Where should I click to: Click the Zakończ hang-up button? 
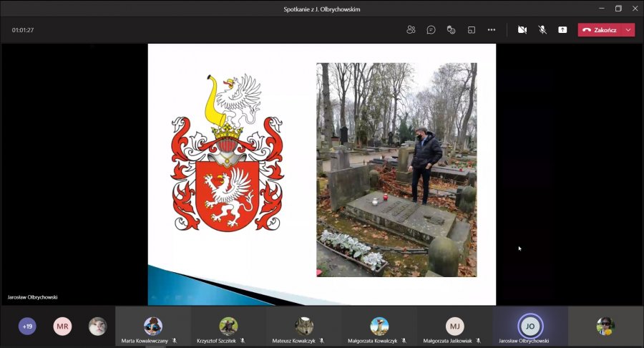(599, 30)
